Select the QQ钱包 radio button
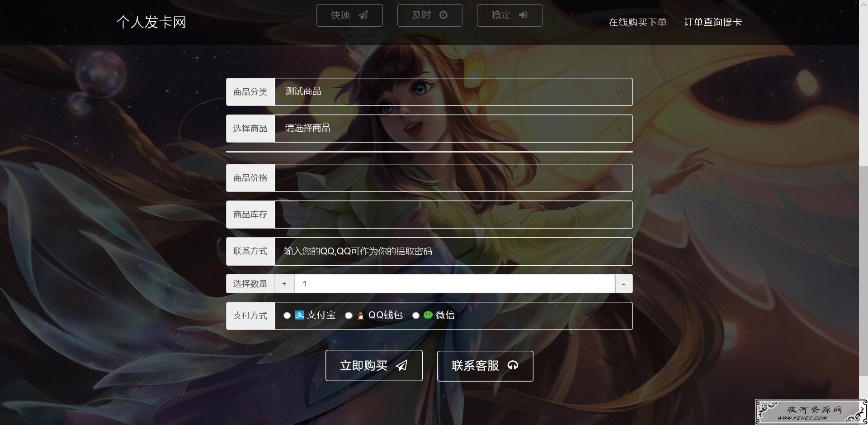 pos(349,315)
